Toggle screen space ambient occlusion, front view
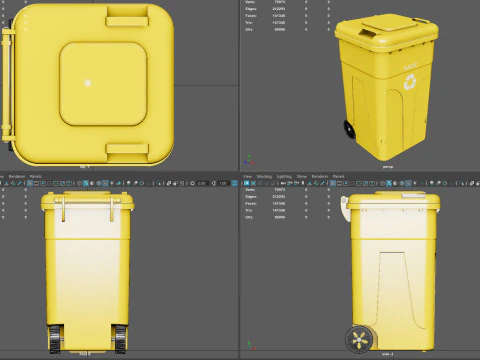The width and height of the screenshot is (480, 360). click(129, 183)
